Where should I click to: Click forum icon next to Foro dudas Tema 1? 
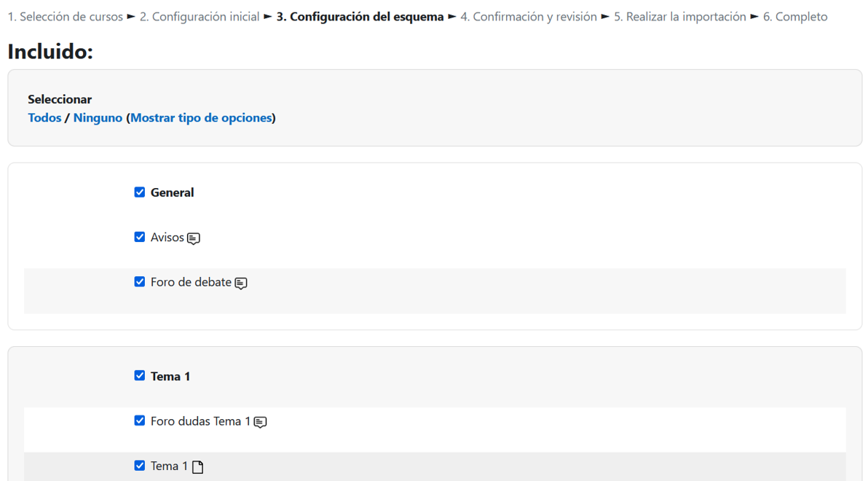[x=260, y=422]
